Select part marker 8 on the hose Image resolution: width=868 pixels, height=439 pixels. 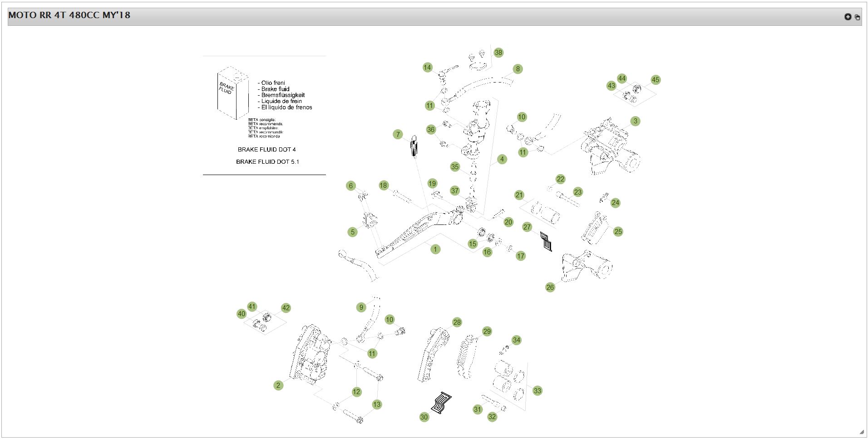[x=518, y=69]
